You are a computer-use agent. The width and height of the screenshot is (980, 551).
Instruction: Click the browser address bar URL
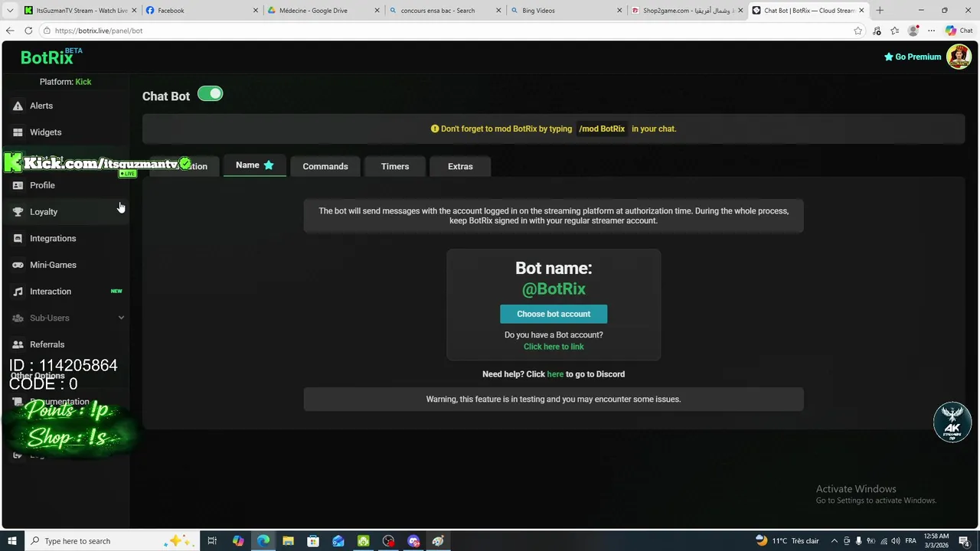click(99, 31)
